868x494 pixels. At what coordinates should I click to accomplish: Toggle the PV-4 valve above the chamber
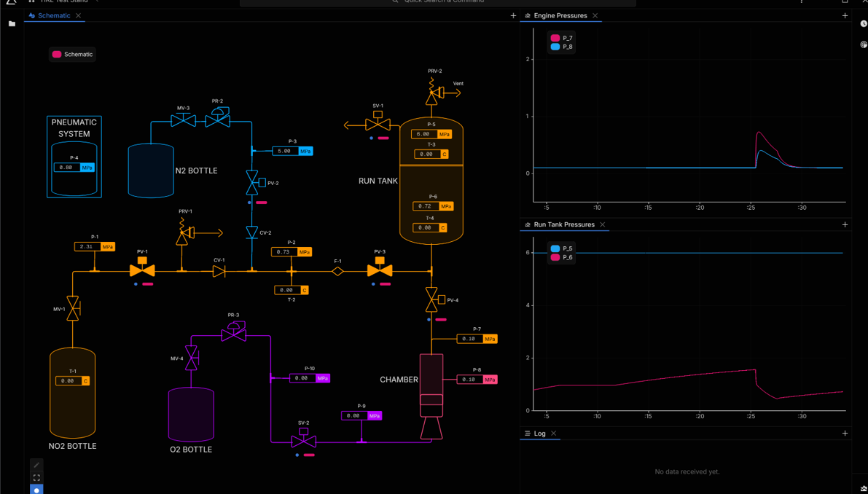(x=434, y=300)
